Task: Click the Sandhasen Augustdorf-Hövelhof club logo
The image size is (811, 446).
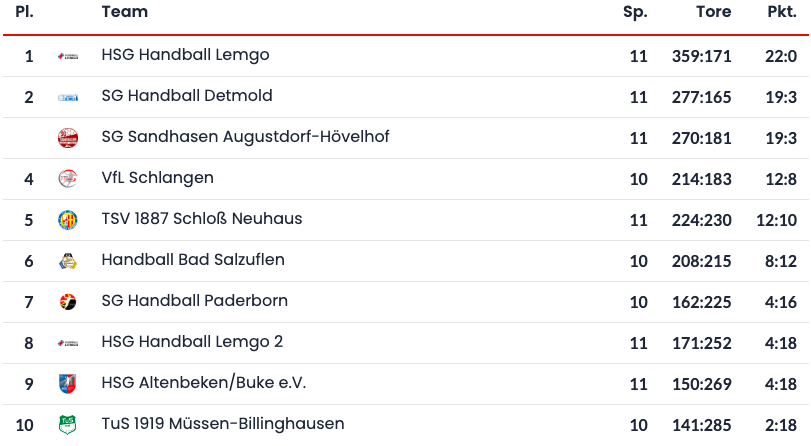Action: (x=68, y=138)
